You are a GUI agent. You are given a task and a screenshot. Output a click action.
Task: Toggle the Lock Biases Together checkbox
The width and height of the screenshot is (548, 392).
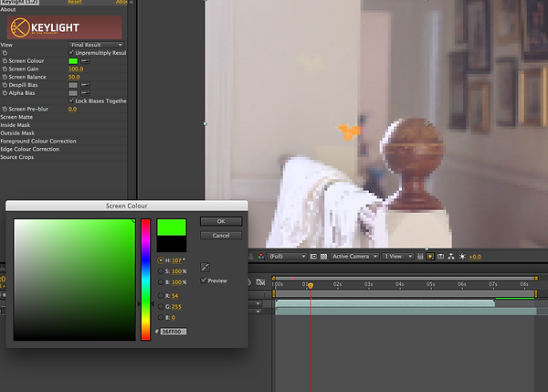coord(71,101)
